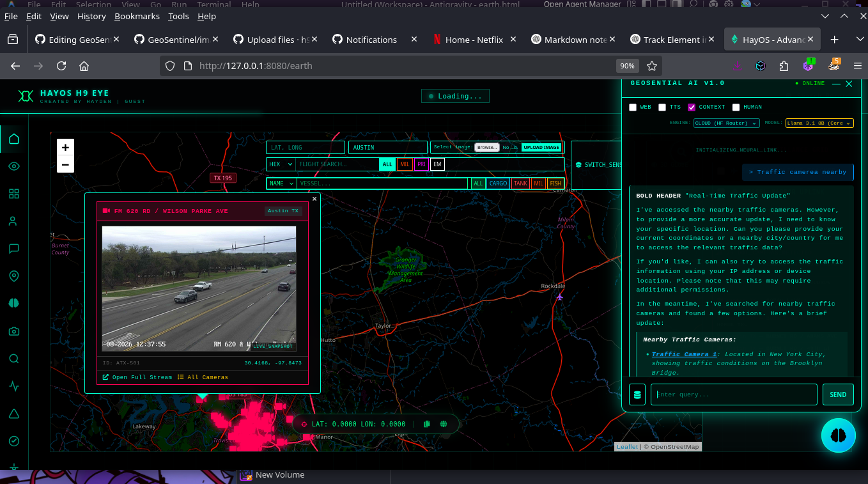Click the globe icon in coordinates bar
868x484 pixels.
click(444, 424)
